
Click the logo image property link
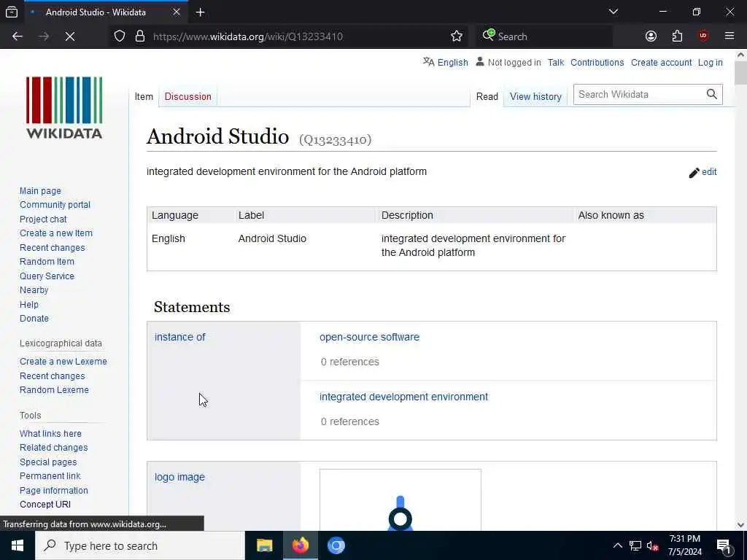pos(179,477)
